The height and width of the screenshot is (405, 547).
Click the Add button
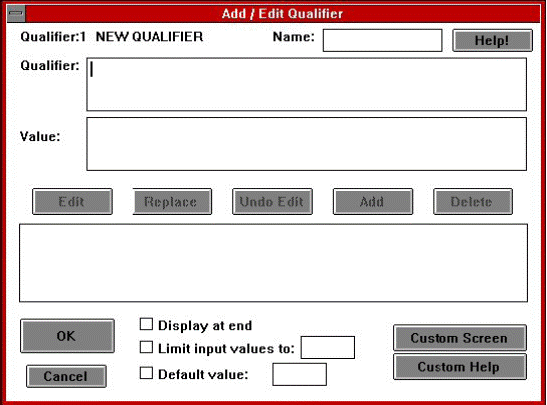pyautogui.click(x=373, y=202)
